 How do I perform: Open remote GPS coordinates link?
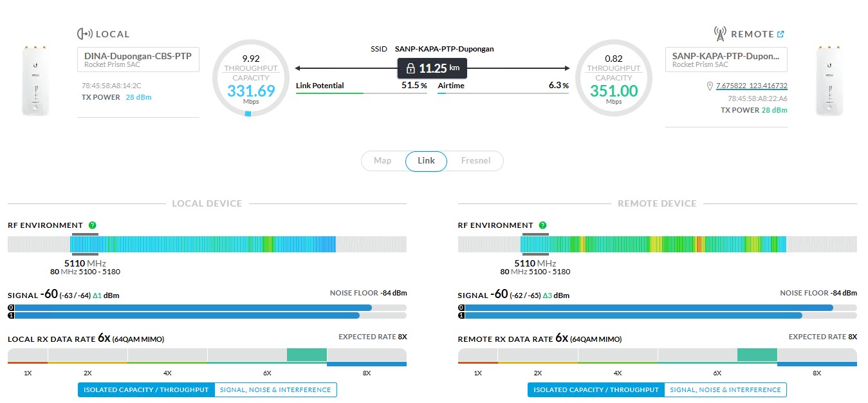click(x=752, y=86)
